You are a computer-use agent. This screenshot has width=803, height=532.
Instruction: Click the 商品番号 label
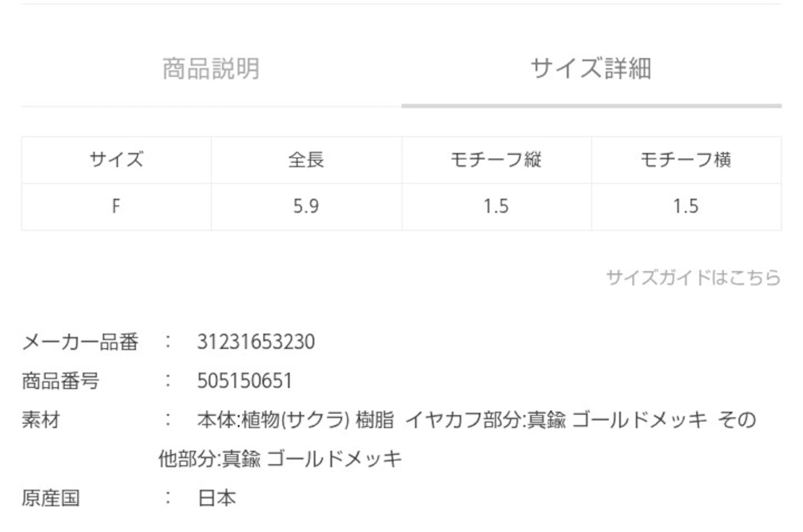pyautogui.click(x=60, y=381)
